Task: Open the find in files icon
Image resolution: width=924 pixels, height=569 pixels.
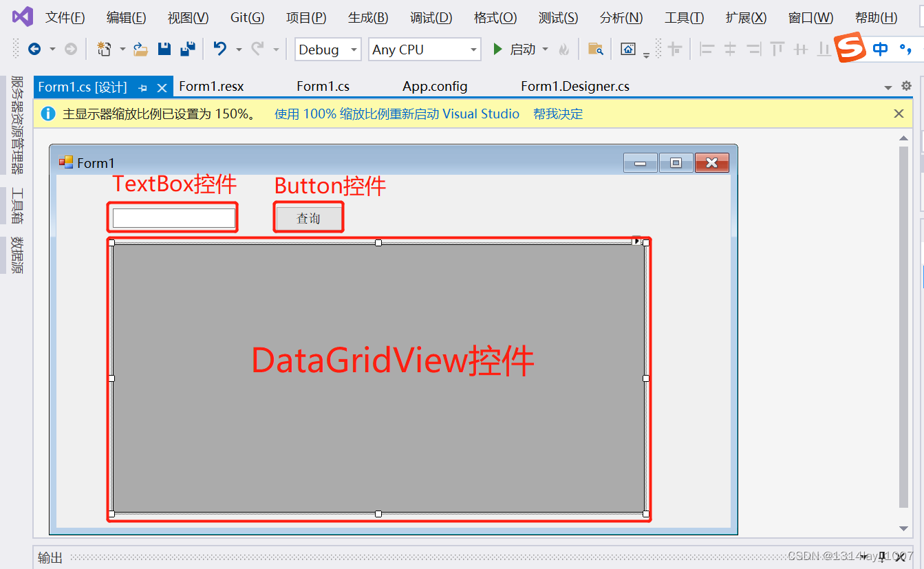Action: click(x=596, y=49)
